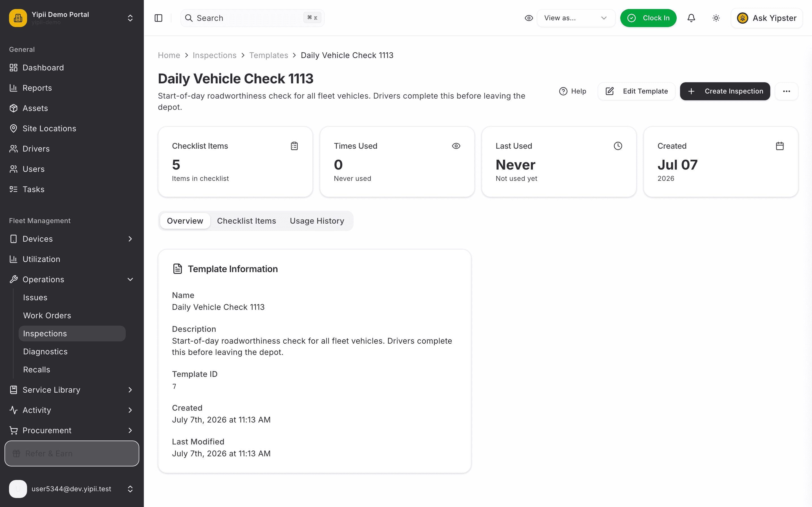Screen dimensions: 812x507
Task: Open the notifications bell
Action: tap(691, 18)
